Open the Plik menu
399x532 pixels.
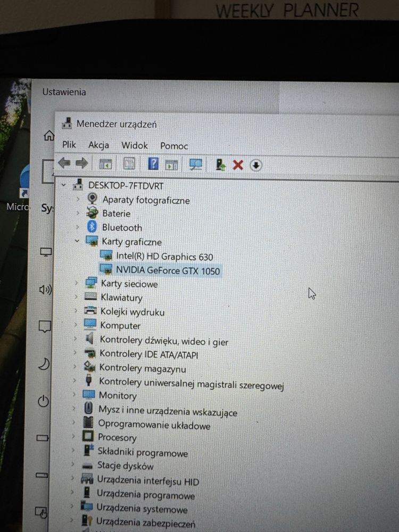tap(69, 145)
